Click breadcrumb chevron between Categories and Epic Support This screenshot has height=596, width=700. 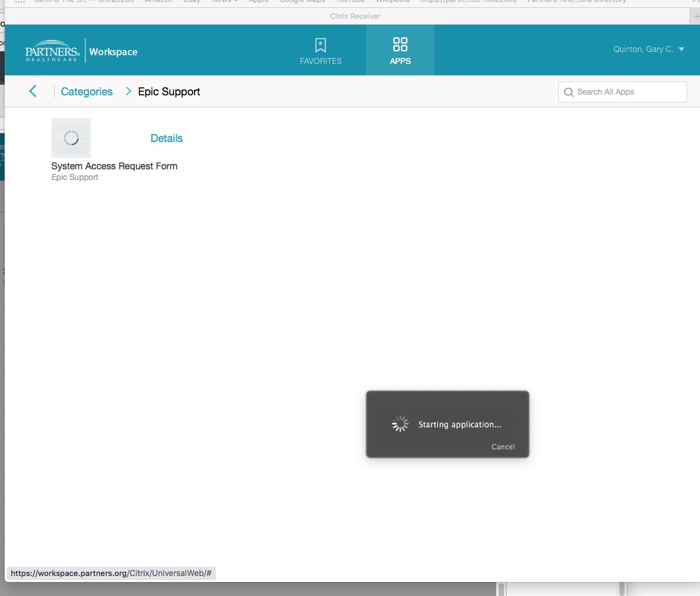pos(128,91)
